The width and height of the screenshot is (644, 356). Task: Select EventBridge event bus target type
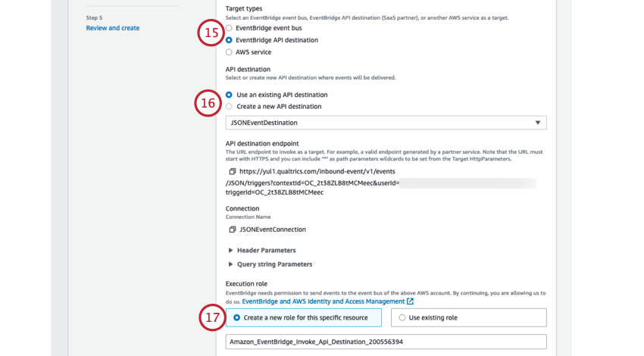click(229, 28)
